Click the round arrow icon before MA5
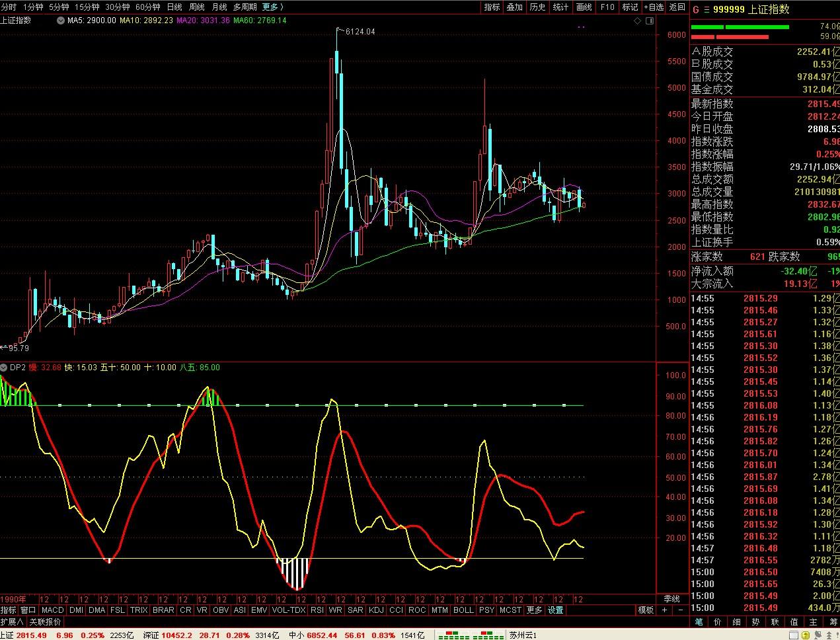This screenshot has width=840, height=640. pos(62,20)
